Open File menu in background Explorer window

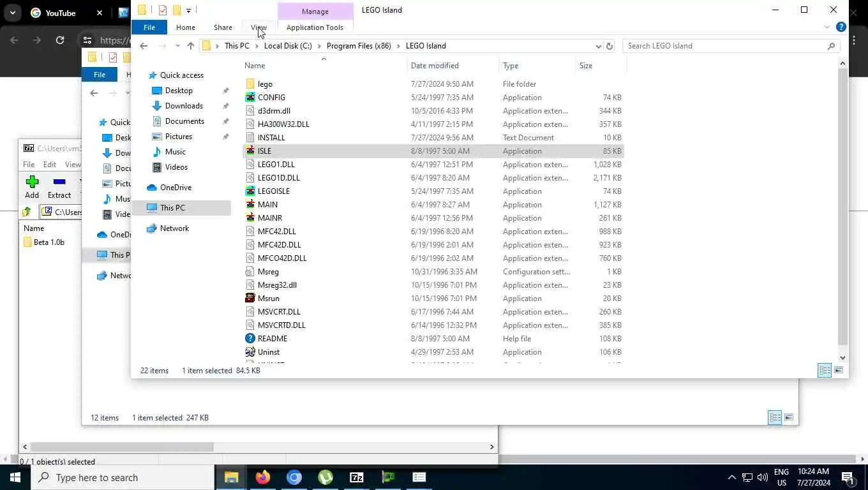(x=100, y=75)
